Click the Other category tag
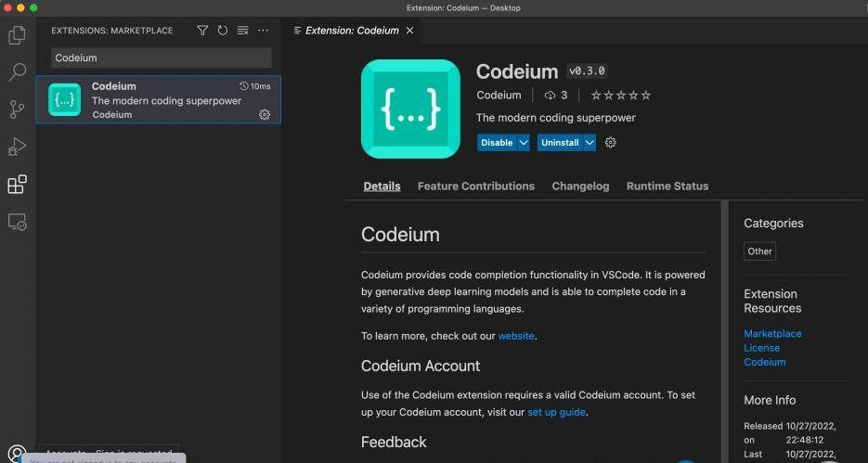Viewport: 868px width, 463px height. 759,251
